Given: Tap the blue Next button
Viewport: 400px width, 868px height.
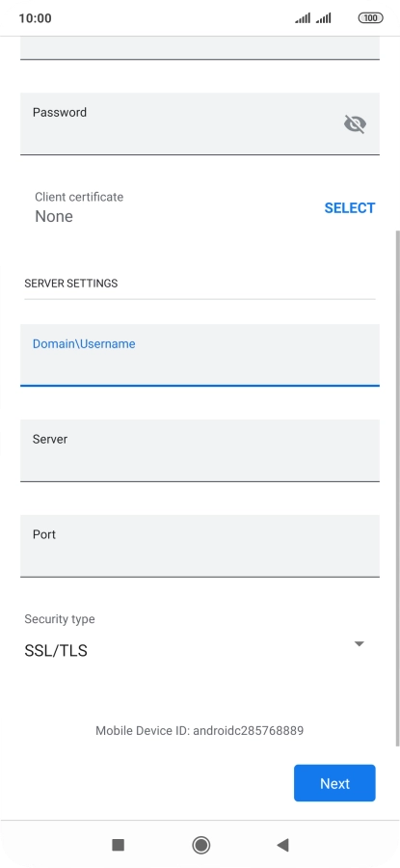Looking at the screenshot, I should click(334, 783).
